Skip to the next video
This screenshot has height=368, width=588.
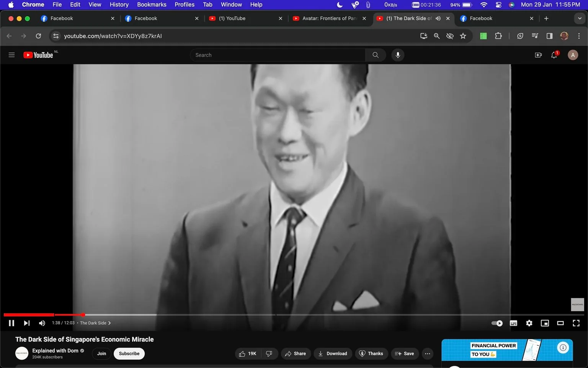pyautogui.click(x=26, y=323)
